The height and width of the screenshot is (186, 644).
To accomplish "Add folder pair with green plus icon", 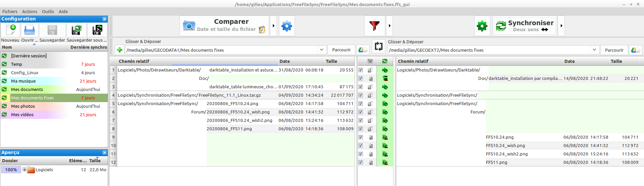I will (119, 50).
